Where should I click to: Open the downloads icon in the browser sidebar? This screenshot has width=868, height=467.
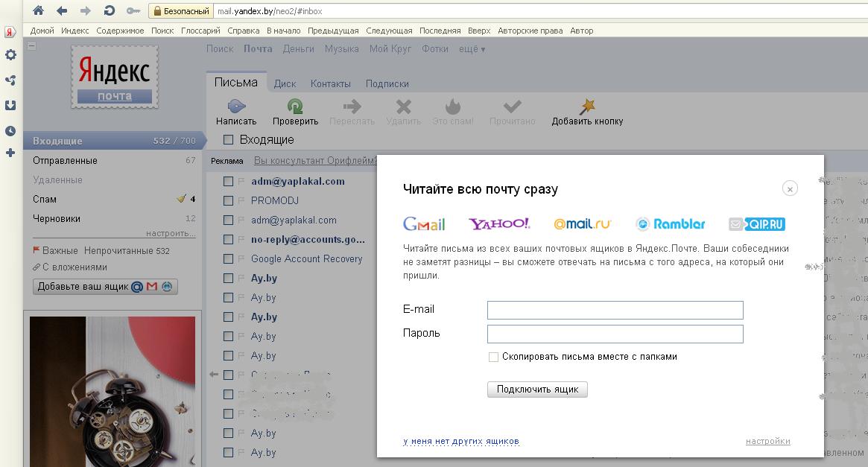(10, 105)
